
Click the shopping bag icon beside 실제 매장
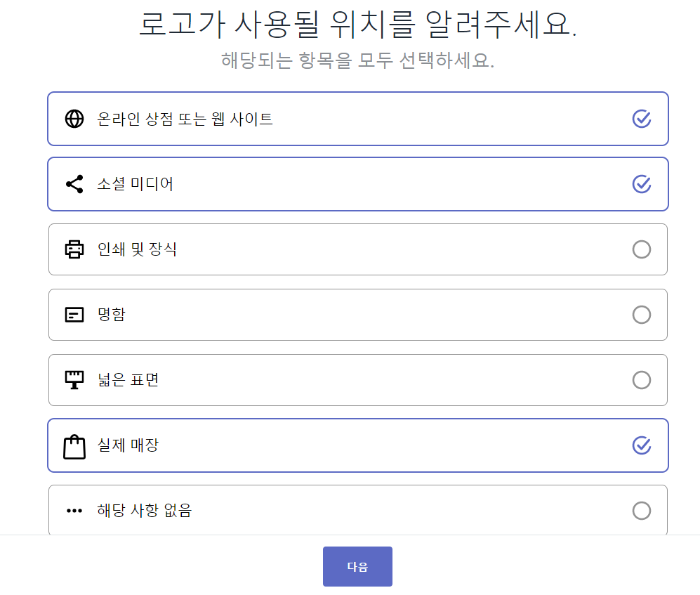(x=74, y=445)
